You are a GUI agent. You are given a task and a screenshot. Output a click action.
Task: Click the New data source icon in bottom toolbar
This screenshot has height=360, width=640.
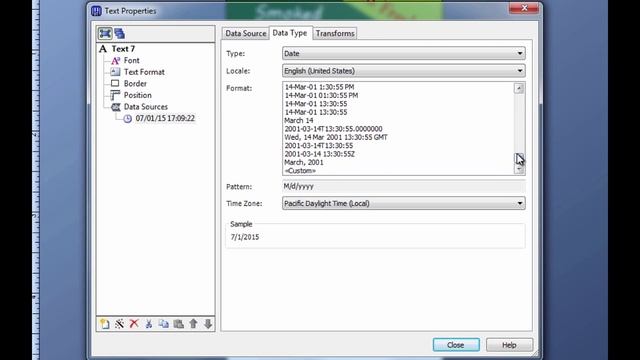pyautogui.click(x=104, y=324)
